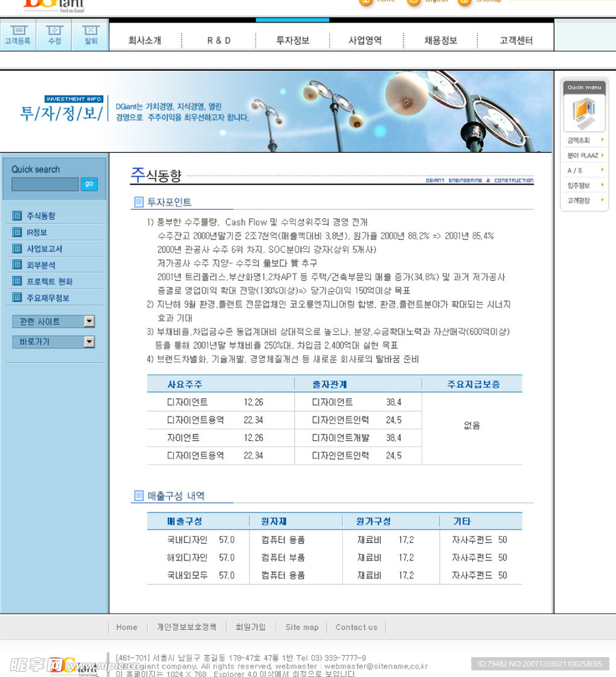
Task: Click the 국내외모두 row label
Action: pyautogui.click(x=187, y=575)
